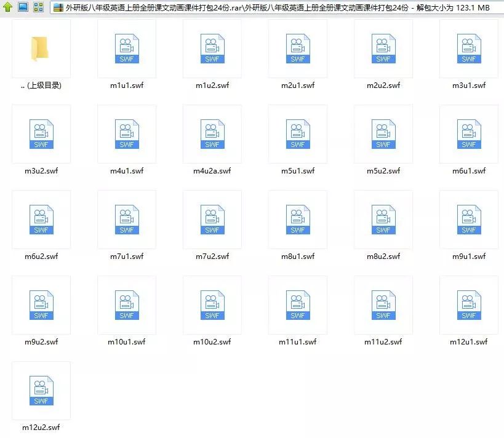This screenshot has width=504, height=438.
Task: Click the '.. (上级目录)' label text
Action: (41, 86)
